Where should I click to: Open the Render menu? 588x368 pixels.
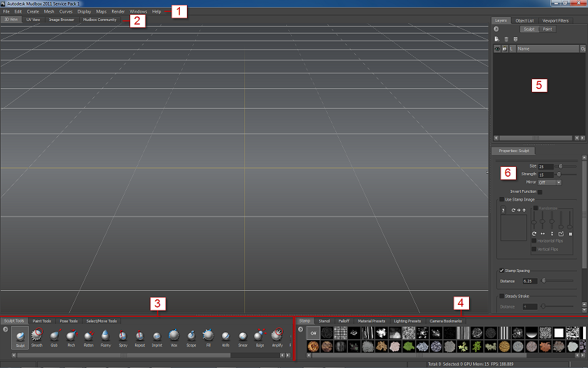coord(118,12)
